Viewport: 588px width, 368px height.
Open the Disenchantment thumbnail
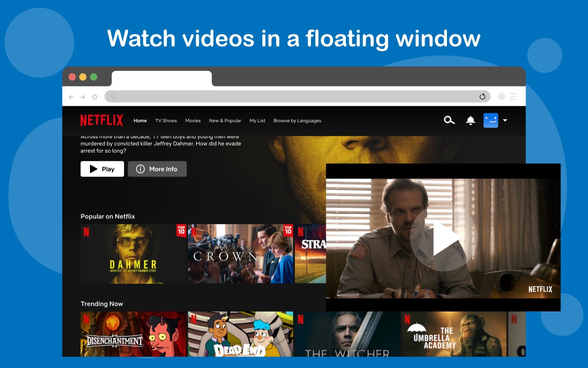tap(133, 334)
